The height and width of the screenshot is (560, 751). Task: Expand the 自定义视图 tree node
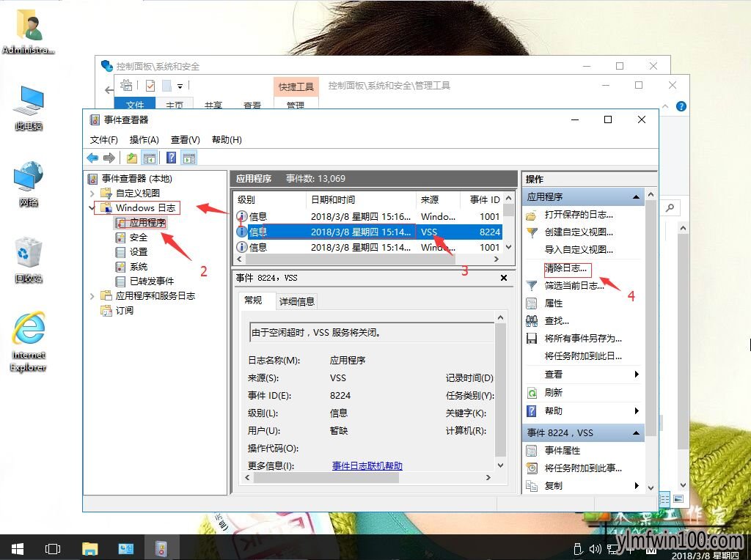[x=92, y=194]
